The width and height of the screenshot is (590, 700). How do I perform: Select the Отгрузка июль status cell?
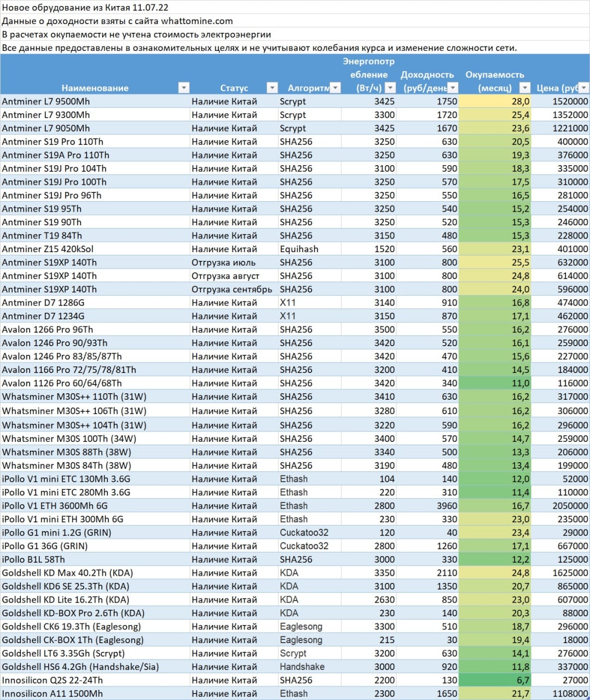pos(234,262)
